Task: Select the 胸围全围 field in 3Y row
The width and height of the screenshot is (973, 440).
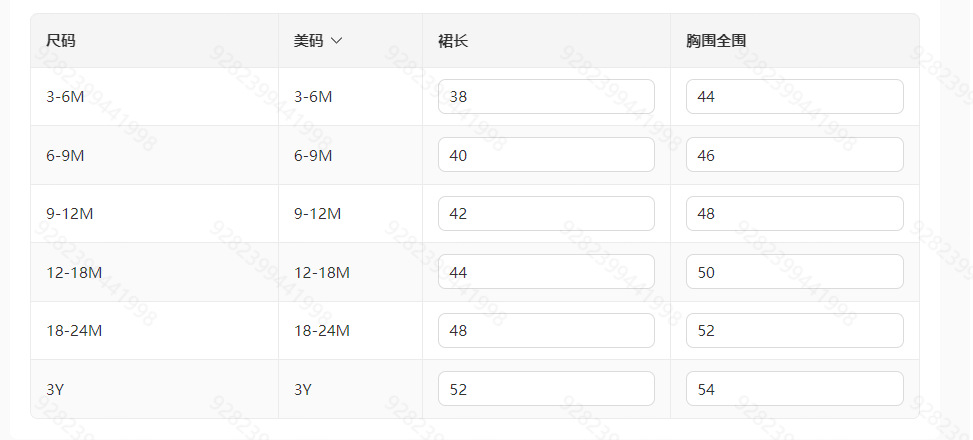Action: coord(794,389)
